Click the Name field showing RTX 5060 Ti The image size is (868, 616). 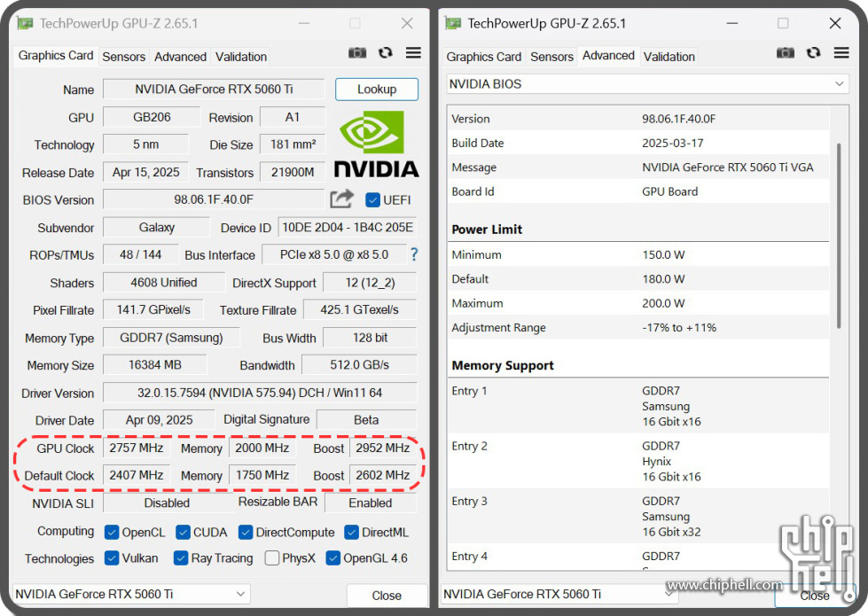pos(214,90)
